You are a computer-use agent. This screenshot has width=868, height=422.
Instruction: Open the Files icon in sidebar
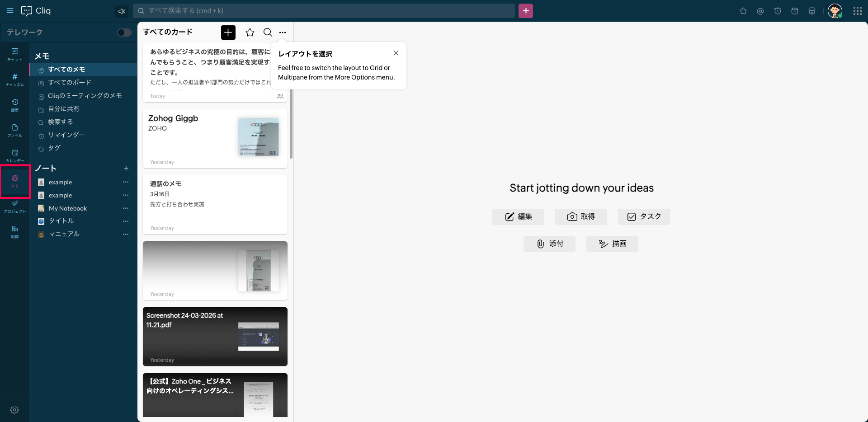click(x=14, y=130)
